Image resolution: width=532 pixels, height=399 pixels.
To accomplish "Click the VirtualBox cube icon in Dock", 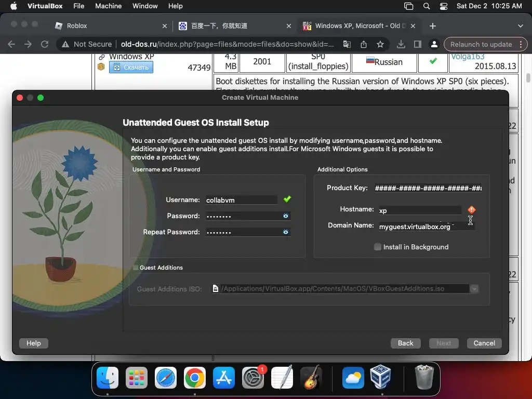I will (x=381, y=378).
